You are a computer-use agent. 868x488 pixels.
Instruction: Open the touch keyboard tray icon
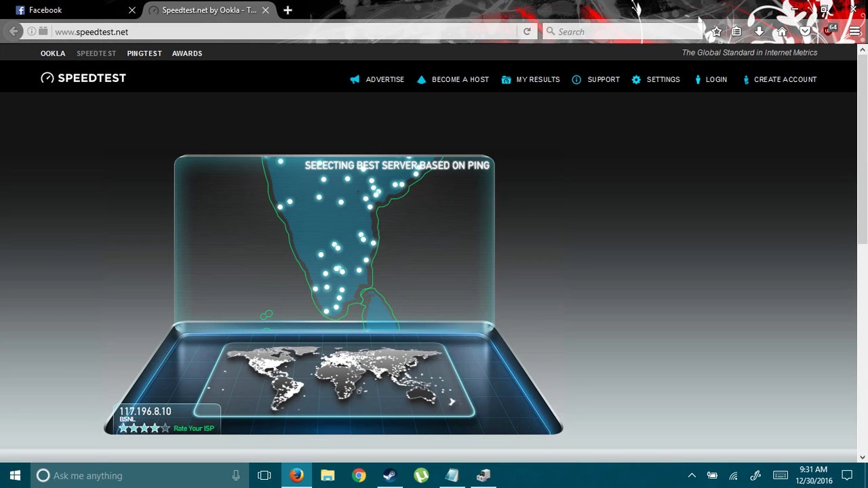(780, 475)
